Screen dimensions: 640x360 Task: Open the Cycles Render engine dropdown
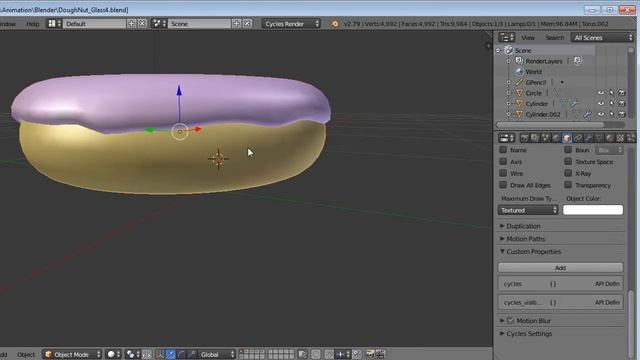point(291,24)
